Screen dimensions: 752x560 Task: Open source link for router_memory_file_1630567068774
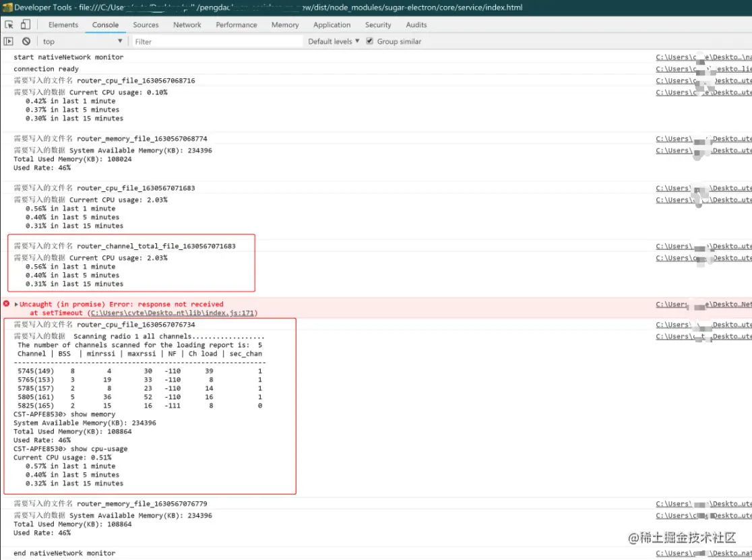tap(703, 139)
